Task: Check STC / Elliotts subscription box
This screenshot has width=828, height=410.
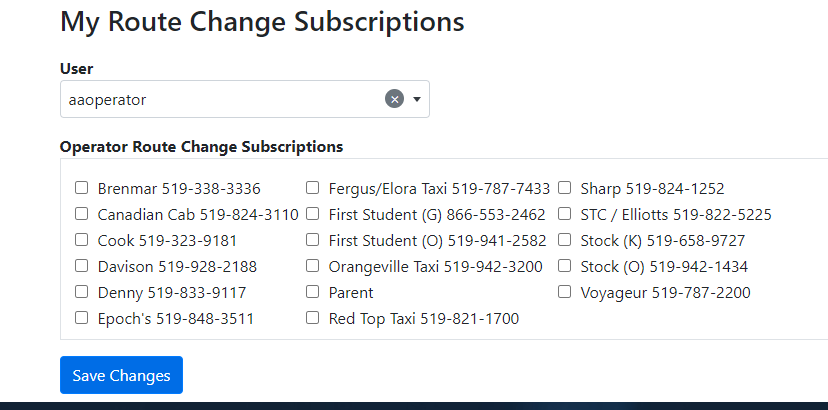Action: coord(564,214)
